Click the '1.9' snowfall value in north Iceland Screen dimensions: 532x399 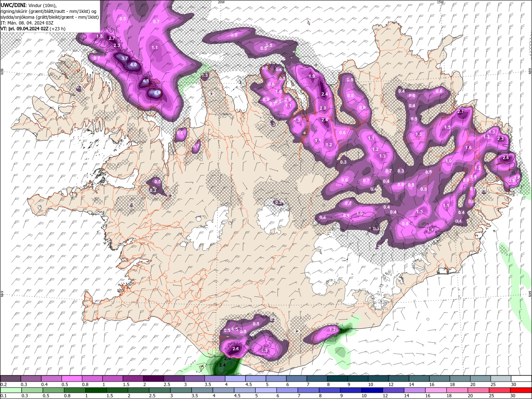[312, 76]
